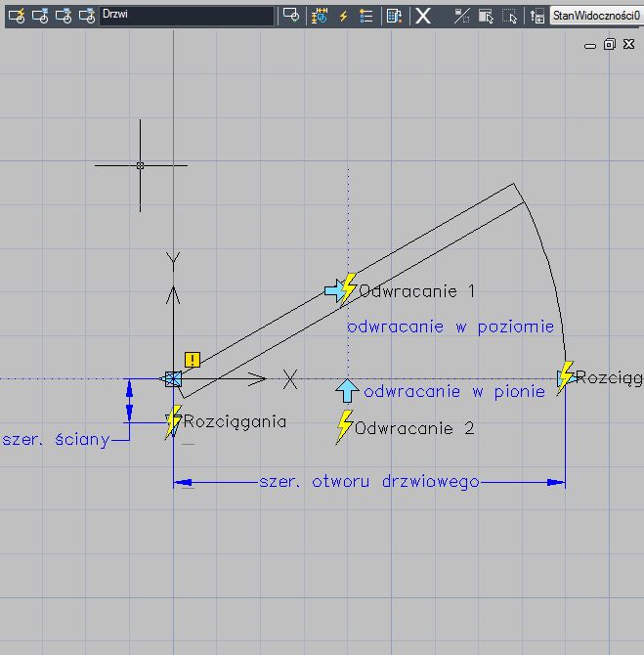Open Manage Visibility States icon
This screenshot has height=655, width=644.
point(537,17)
